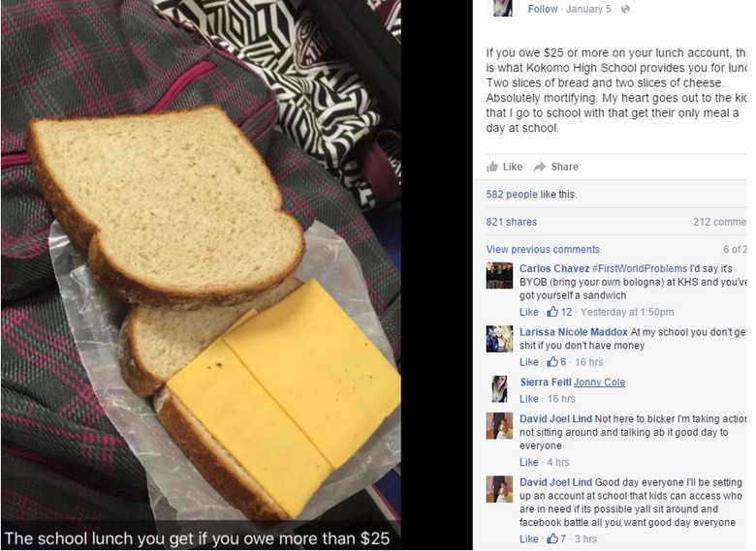756x551 pixels.
Task: Click the thumbs-up Like icon under the post
Action: (x=492, y=167)
